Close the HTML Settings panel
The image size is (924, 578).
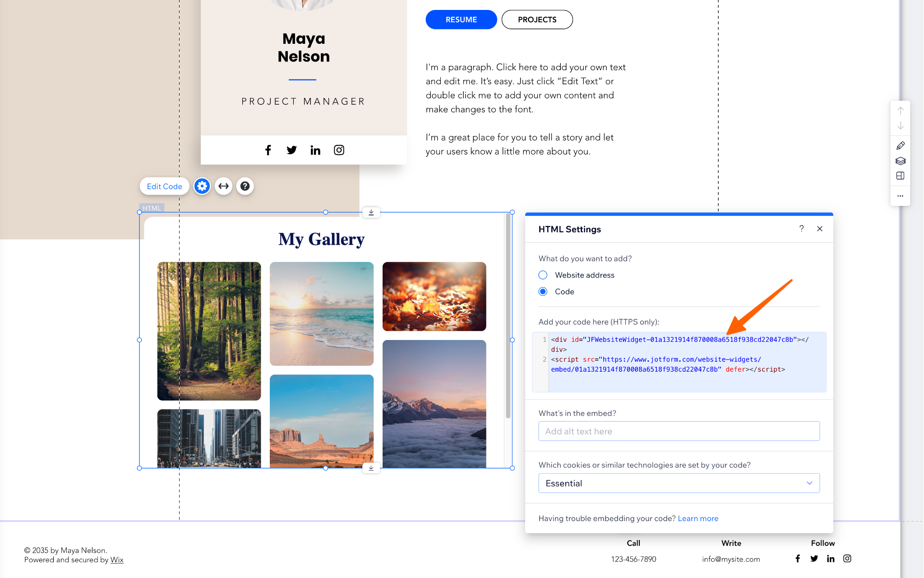pyautogui.click(x=820, y=228)
